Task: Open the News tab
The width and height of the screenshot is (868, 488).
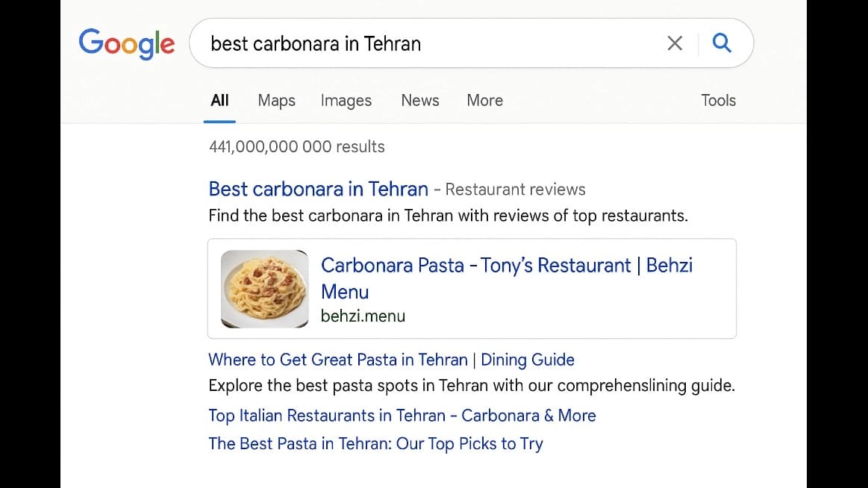Action: coord(420,100)
